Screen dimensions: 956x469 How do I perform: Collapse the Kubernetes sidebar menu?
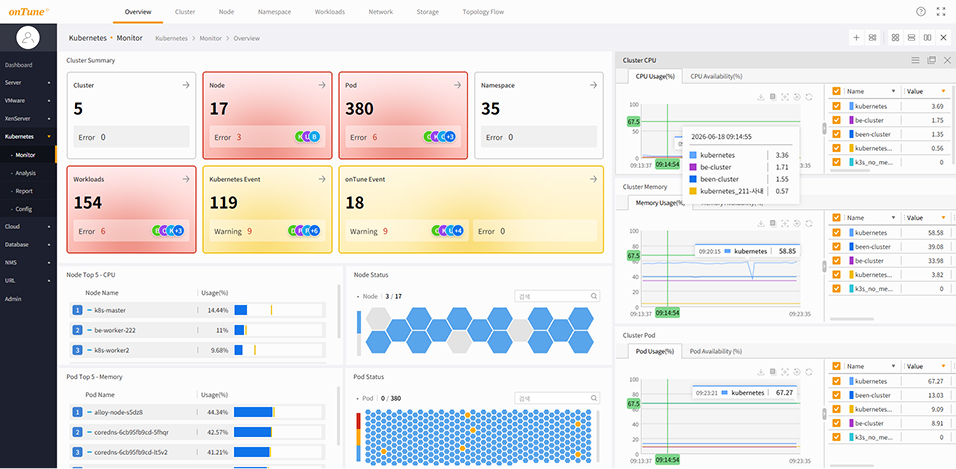pos(28,137)
